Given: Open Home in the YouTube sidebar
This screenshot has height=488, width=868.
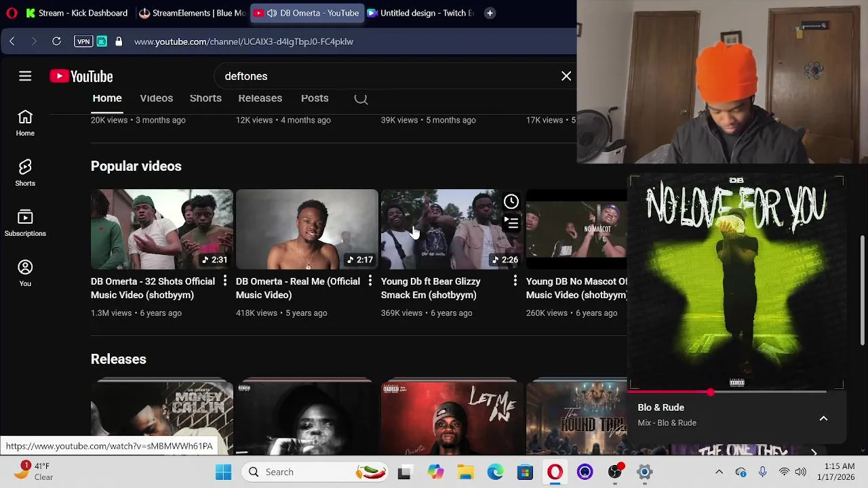Looking at the screenshot, I should click(25, 123).
